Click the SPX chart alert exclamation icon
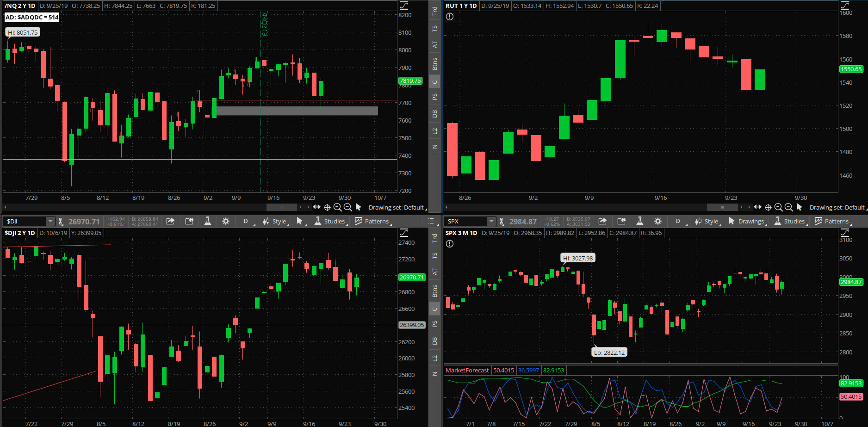Screen dimensions: 868x427 (x=450, y=244)
